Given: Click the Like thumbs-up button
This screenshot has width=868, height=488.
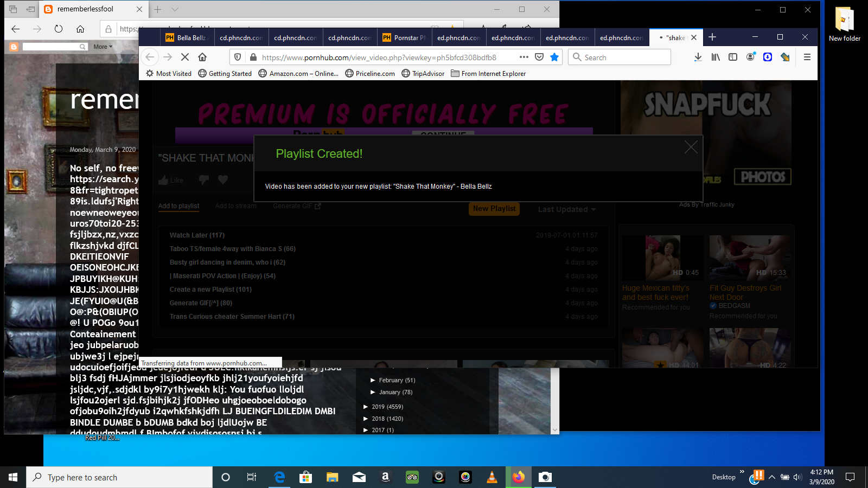Looking at the screenshot, I should coord(171,180).
